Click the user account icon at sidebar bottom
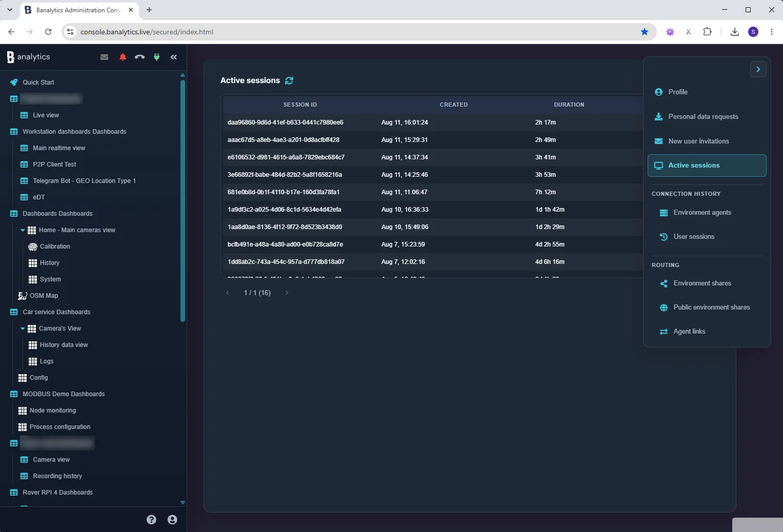This screenshot has width=783, height=532. coord(172,520)
